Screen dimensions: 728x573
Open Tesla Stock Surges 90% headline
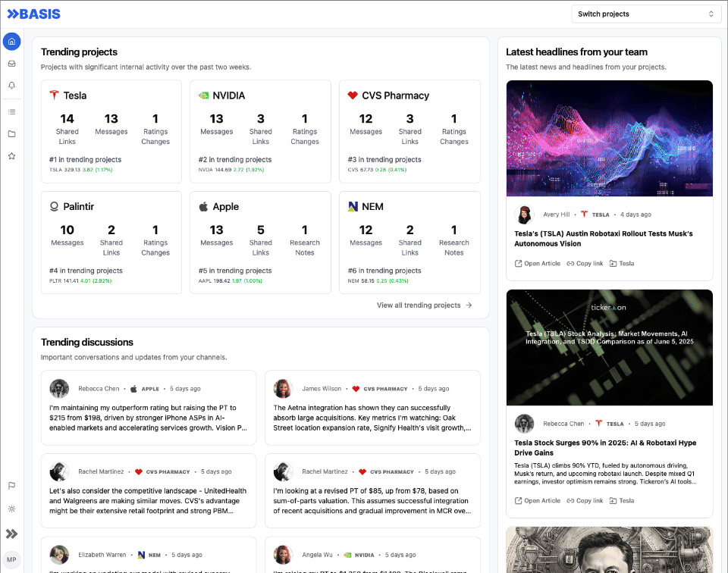(605, 448)
